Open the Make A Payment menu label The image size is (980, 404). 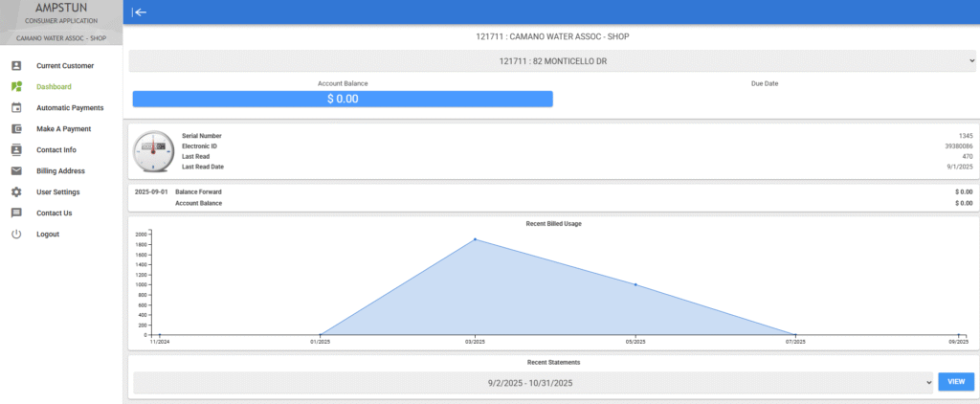pyautogui.click(x=63, y=129)
